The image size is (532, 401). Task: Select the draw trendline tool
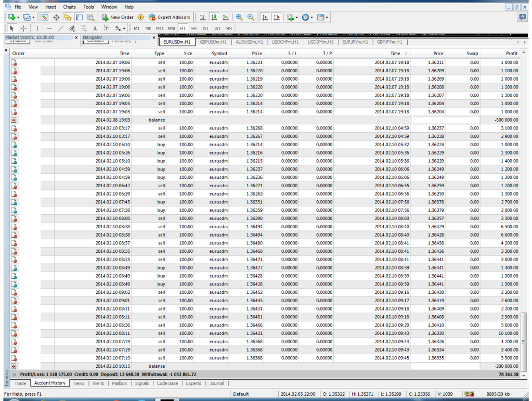61,28
